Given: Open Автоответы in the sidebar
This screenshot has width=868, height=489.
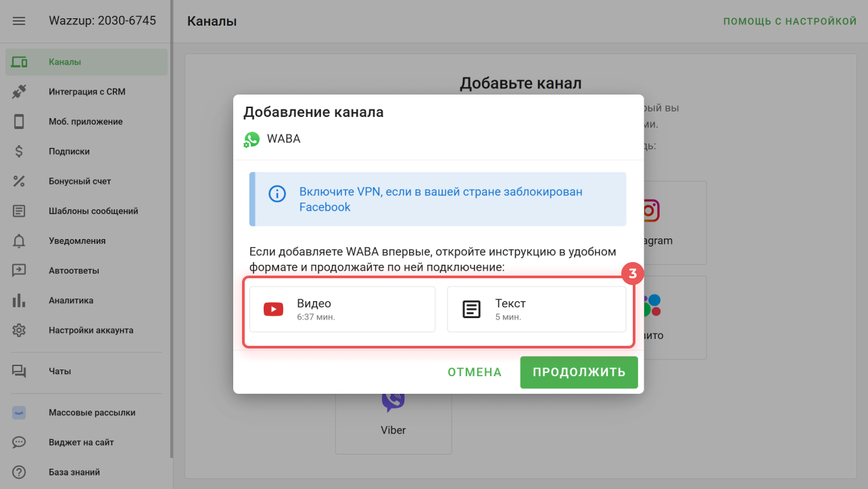Looking at the screenshot, I should [x=74, y=271].
